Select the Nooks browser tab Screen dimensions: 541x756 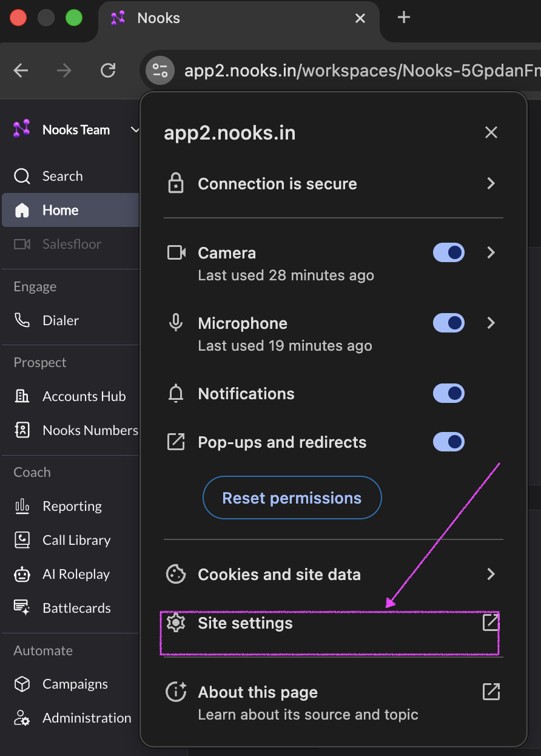point(238,21)
